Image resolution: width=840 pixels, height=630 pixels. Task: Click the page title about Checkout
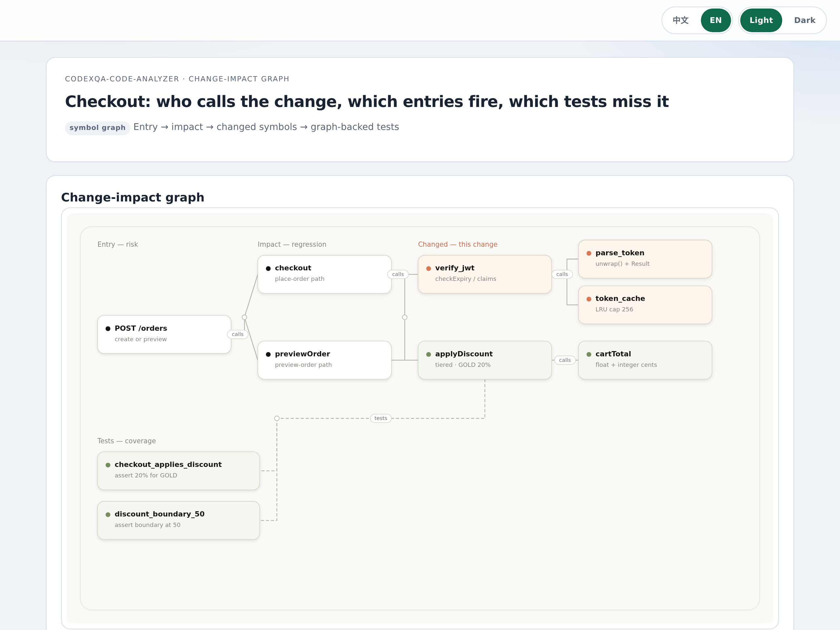(x=367, y=101)
